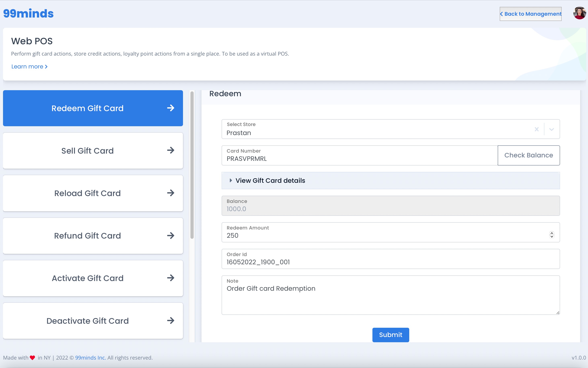Click the 99minds logo

point(28,13)
